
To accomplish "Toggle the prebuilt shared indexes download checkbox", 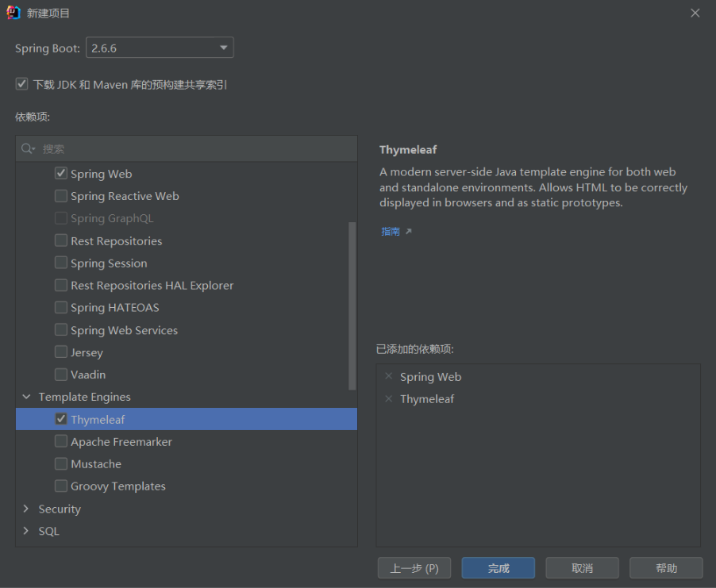I will click(21, 84).
